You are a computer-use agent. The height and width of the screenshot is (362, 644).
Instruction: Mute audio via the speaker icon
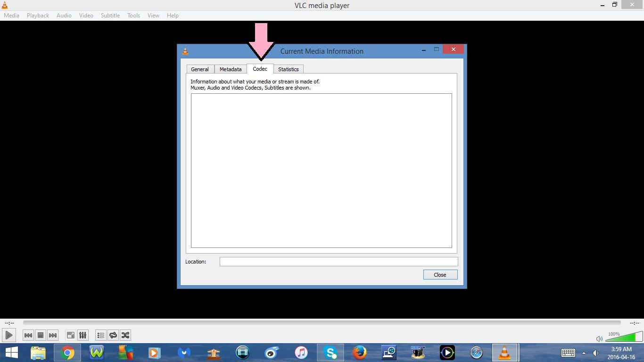point(599,338)
